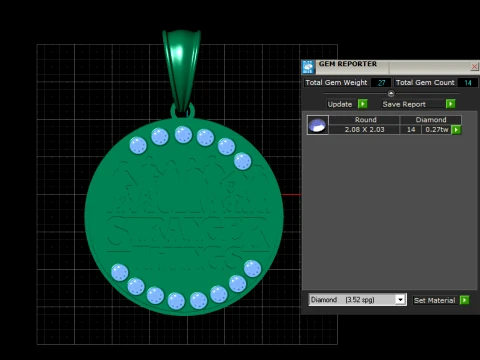The image size is (480, 360).
Task: Collapse the panel using the round arrow expander
Action: [x=391, y=93]
